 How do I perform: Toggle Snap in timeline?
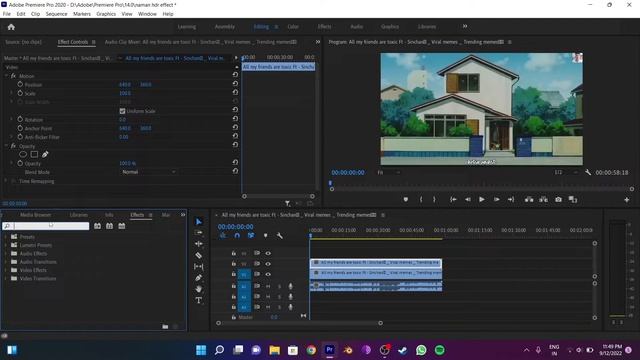pos(237,236)
